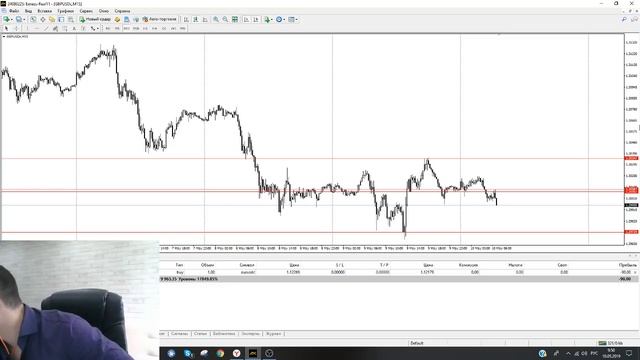Click the Default profile in status bar

[417, 343]
